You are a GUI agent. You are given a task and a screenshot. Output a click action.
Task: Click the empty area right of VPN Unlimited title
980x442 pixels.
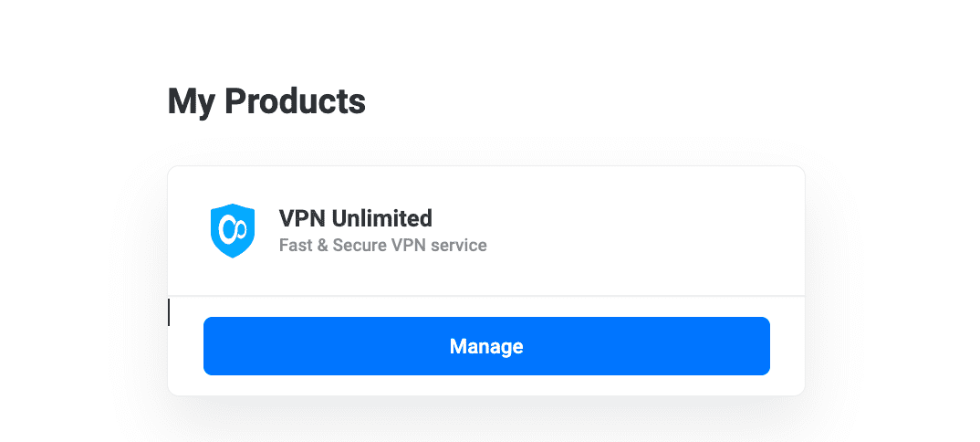620,219
